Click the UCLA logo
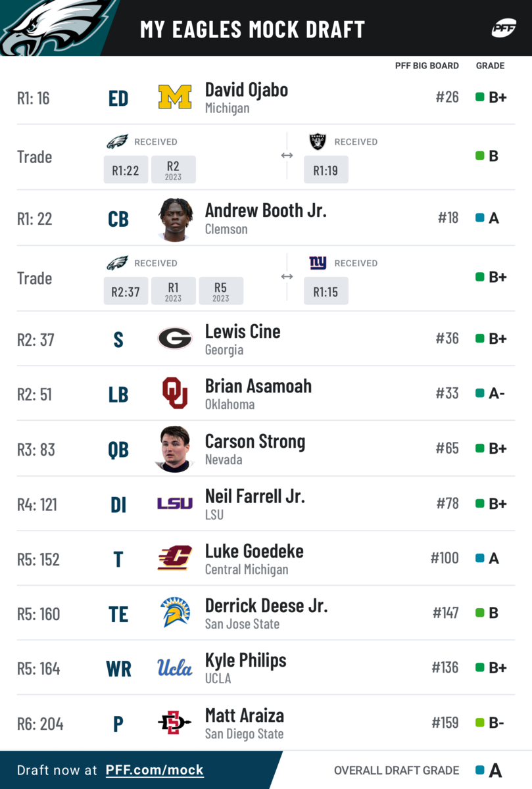 [x=175, y=668]
